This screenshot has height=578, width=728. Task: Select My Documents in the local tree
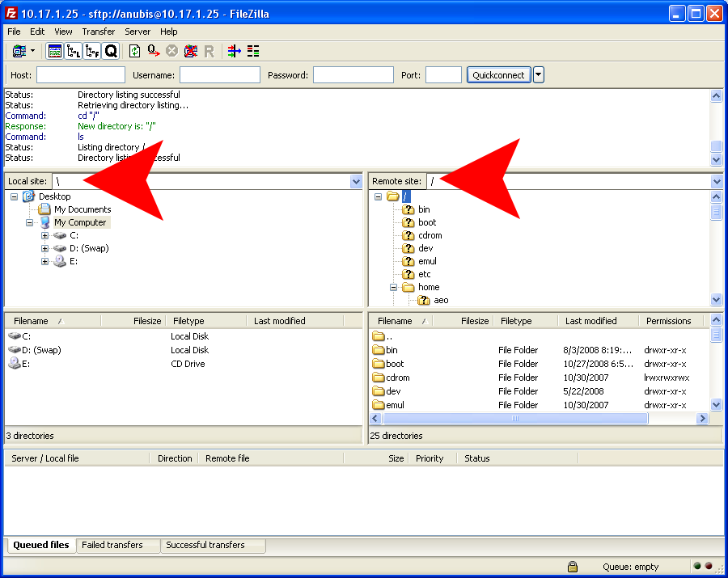pyautogui.click(x=83, y=209)
